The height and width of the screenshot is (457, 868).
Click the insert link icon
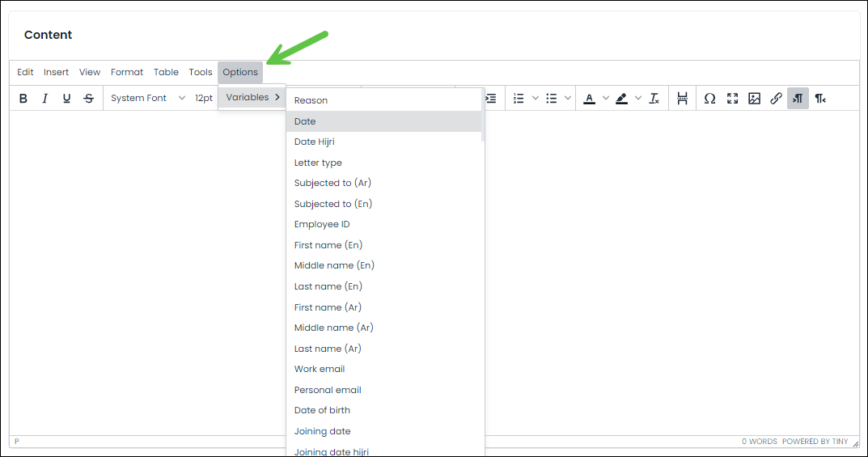point(776,99)
